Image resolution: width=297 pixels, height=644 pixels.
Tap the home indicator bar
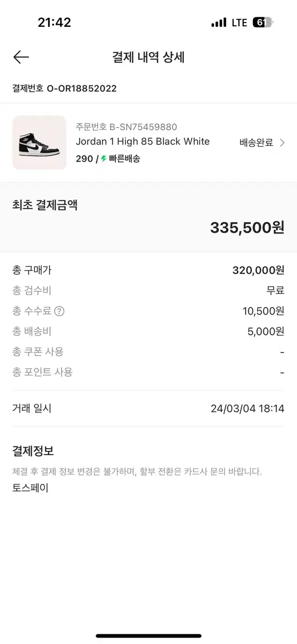click(148, 636)
